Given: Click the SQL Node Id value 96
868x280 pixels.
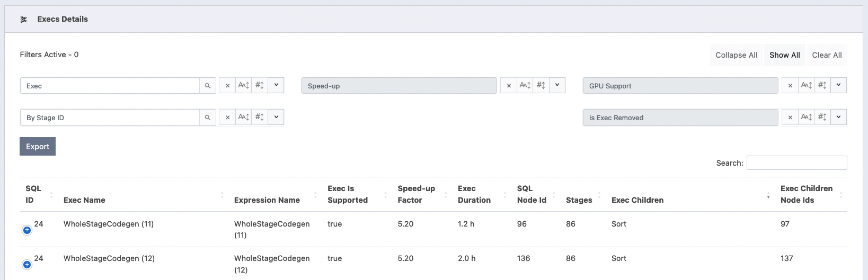Looking at the screenshot, I should (522, 224).
